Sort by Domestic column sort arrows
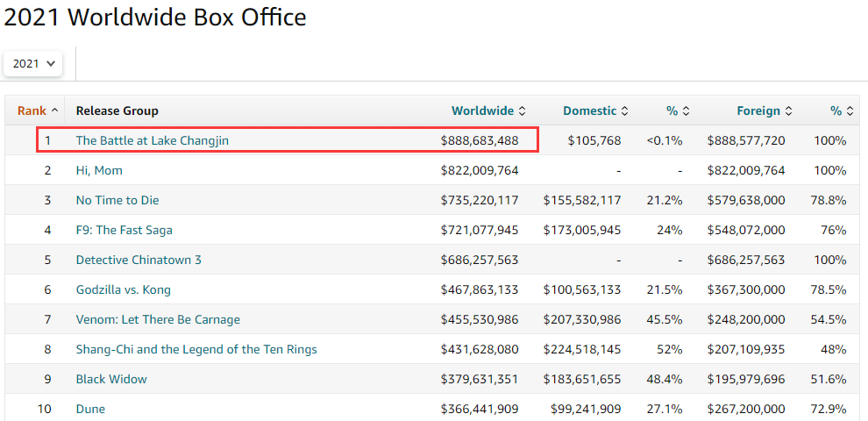This screenshot has width=868, height=421. pos(625,111)
